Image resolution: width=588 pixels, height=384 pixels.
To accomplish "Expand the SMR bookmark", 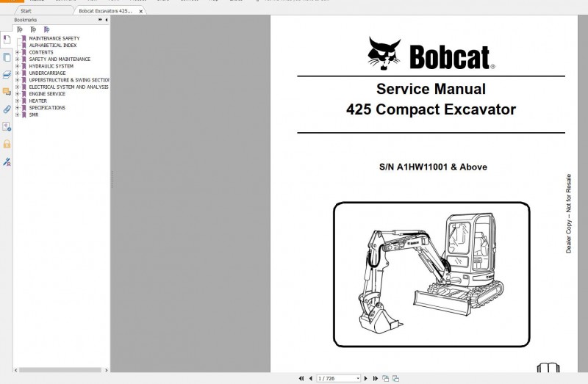I will point(17,115).
